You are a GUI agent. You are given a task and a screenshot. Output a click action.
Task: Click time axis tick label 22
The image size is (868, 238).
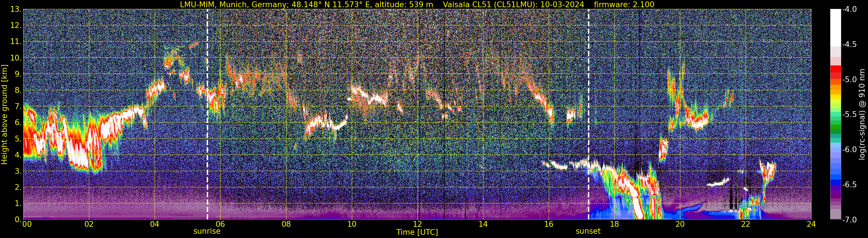746,224
